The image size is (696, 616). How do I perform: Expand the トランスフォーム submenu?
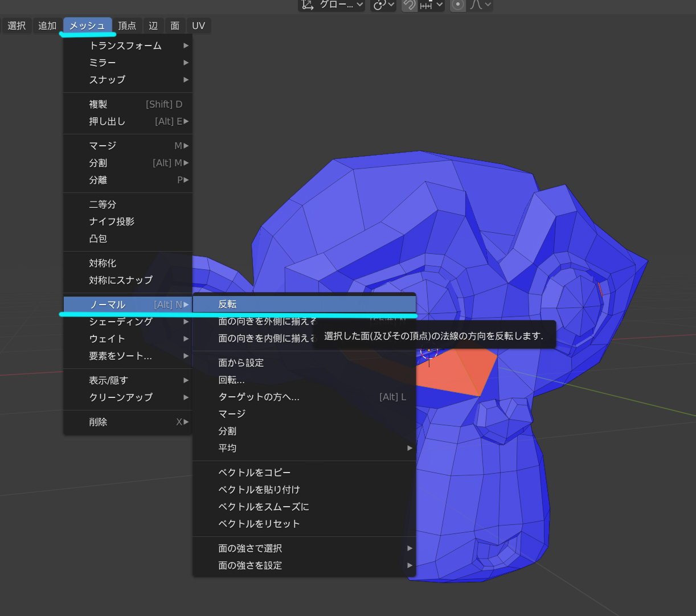[x=128, y=46]
